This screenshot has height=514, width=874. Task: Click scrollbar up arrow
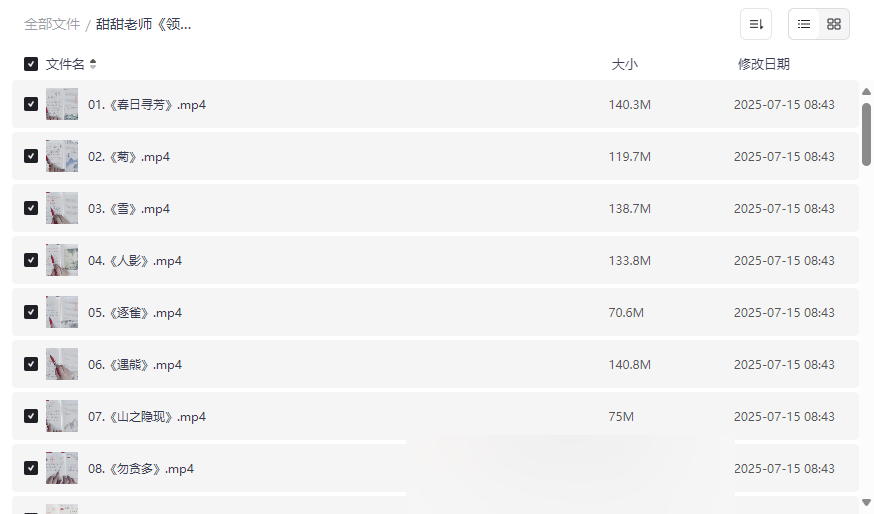click(x=866, y=92)
